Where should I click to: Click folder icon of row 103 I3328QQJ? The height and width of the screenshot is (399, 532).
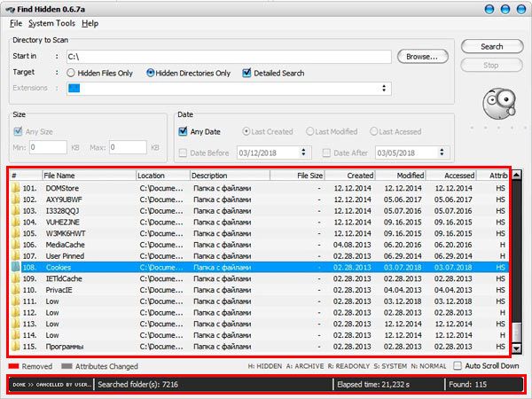15,211
